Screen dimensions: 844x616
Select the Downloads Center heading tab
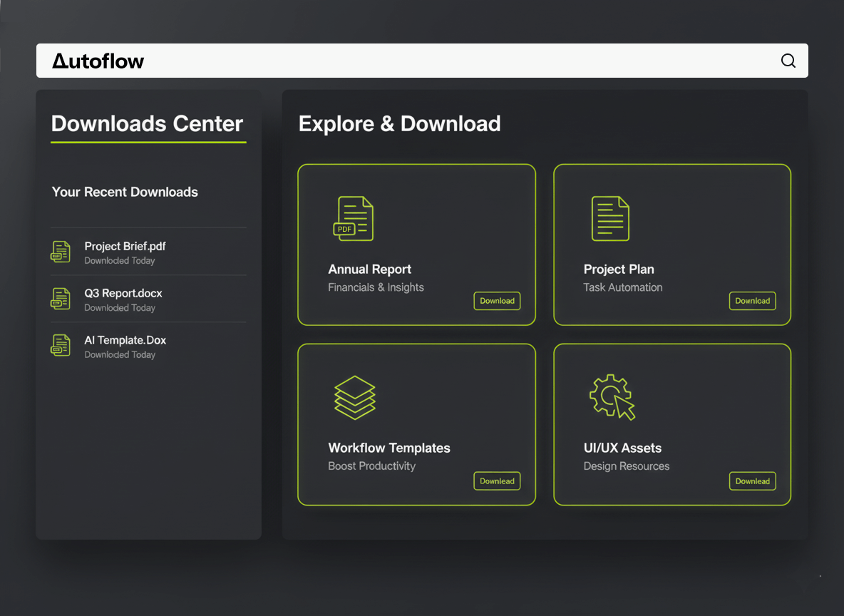tap(148, 124)
